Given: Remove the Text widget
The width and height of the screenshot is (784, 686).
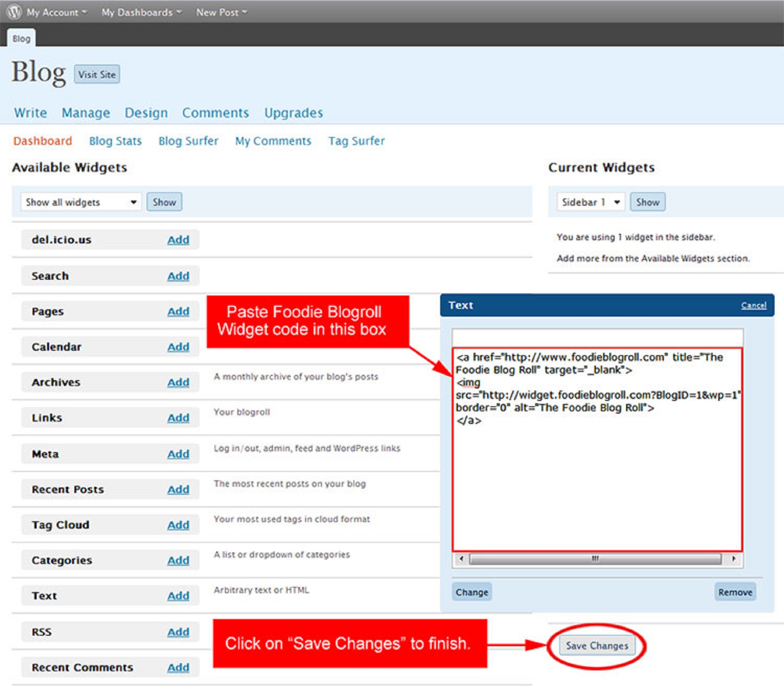Looking at the screenshot, I should click(734, 592).
